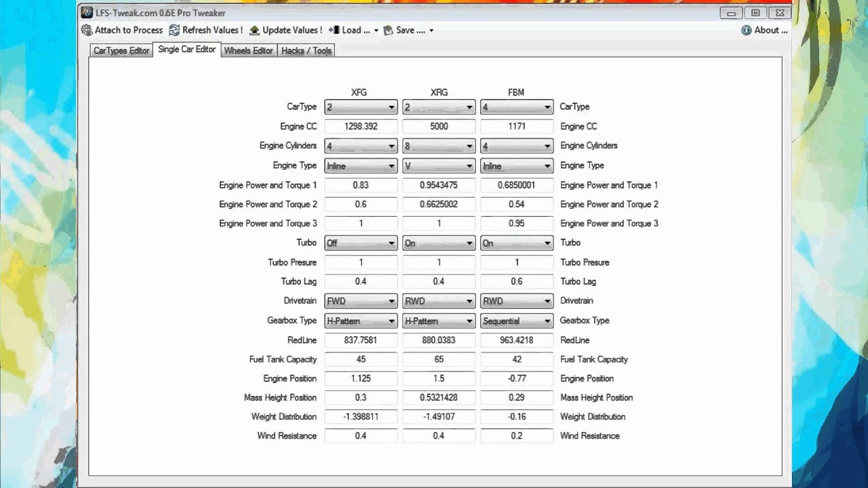The height and width of the screenshot is (488, 868).
Task: Click the Update Values icon
Action: pyautogui.click(x=254, y=30)
